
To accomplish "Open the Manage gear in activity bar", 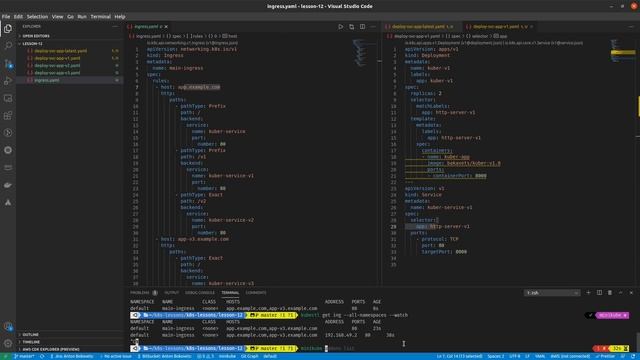I will 8,343.
